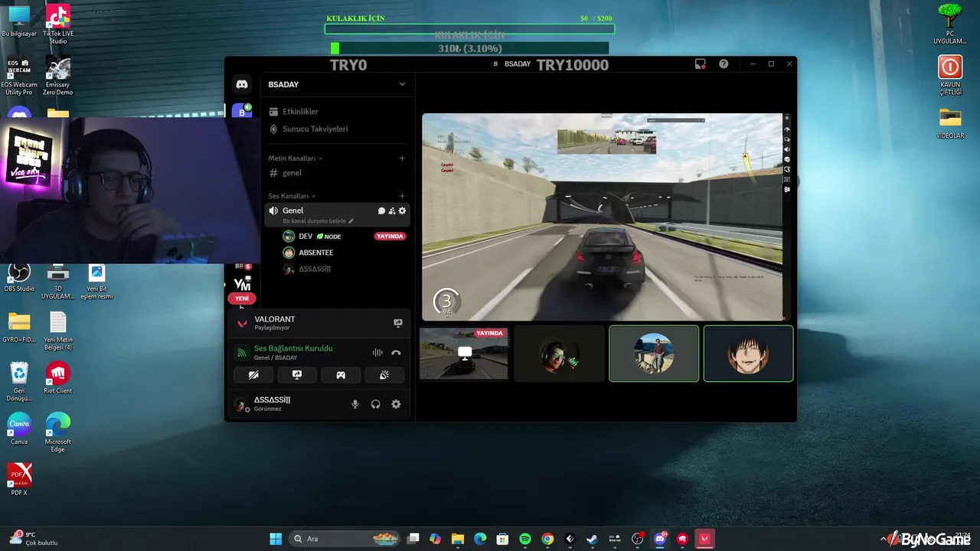Open user settings gear icon

click(x=396, y=404)
